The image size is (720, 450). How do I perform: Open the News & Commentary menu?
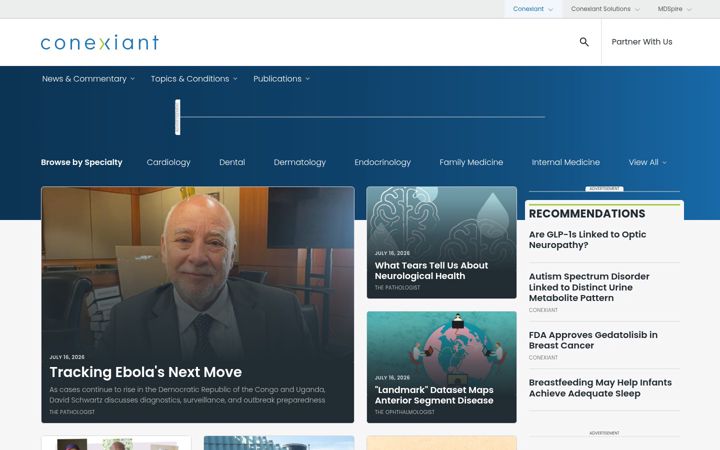coord(88,79)
